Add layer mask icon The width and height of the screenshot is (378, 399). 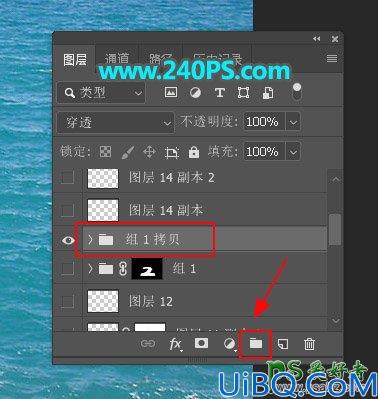(202, 343)
